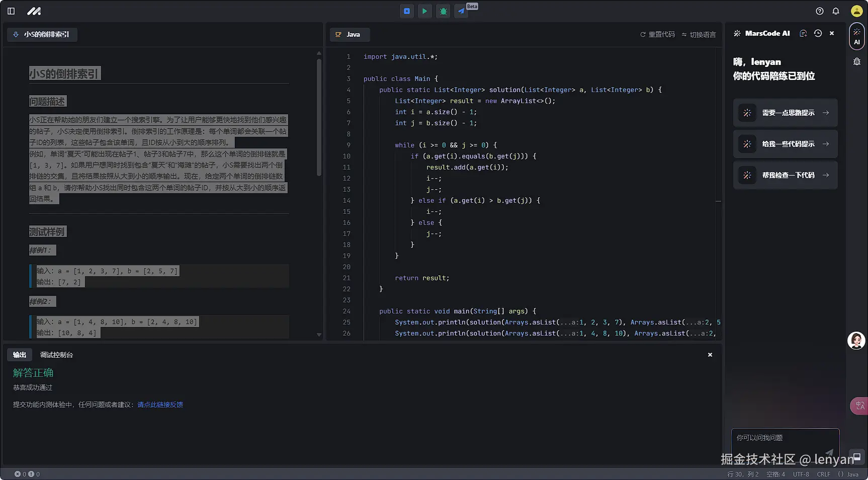This screenshot has width=868, height=480.
Task: Open MarsCode AI chat history
Action: click(818, 33)
